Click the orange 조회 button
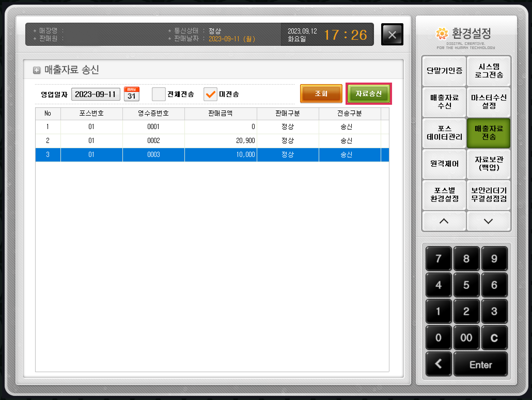Screen dimensions: 532x400 [321, 93]
